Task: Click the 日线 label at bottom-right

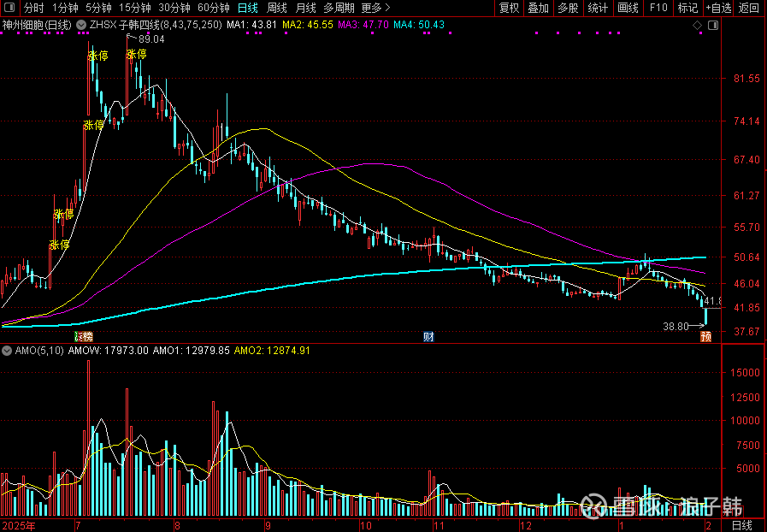Action: click(741, 526)
